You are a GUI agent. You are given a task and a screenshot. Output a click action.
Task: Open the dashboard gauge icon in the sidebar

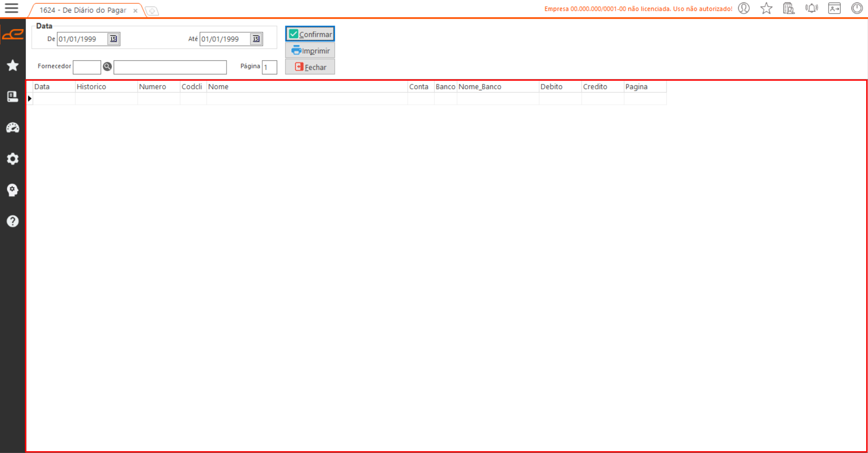13,128
